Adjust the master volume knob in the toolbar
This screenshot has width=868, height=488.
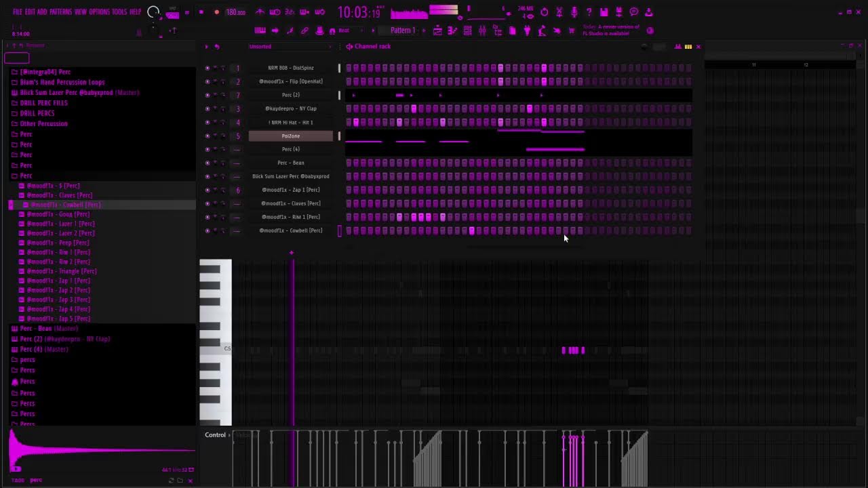tap(153, 12)
